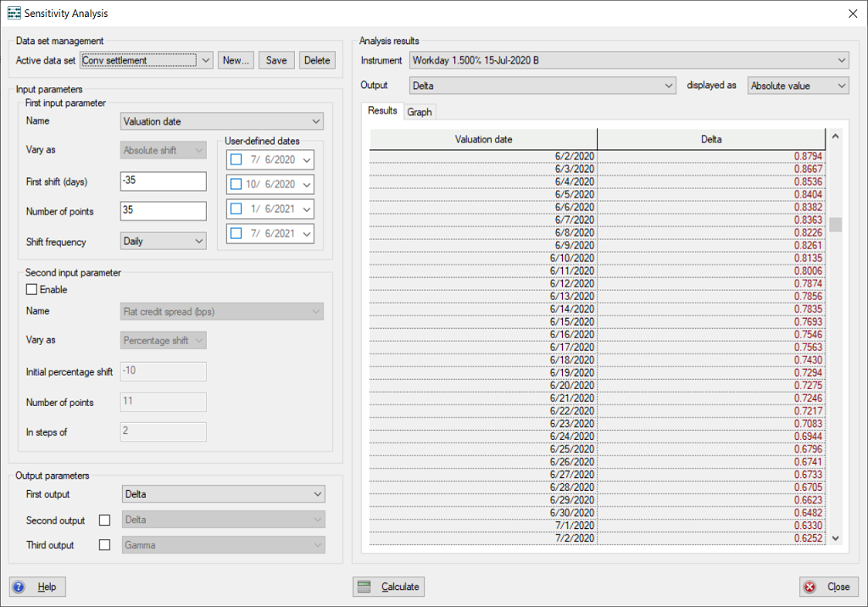Select the 7/2/2020 valuation date cell

(x=483, y=538)
